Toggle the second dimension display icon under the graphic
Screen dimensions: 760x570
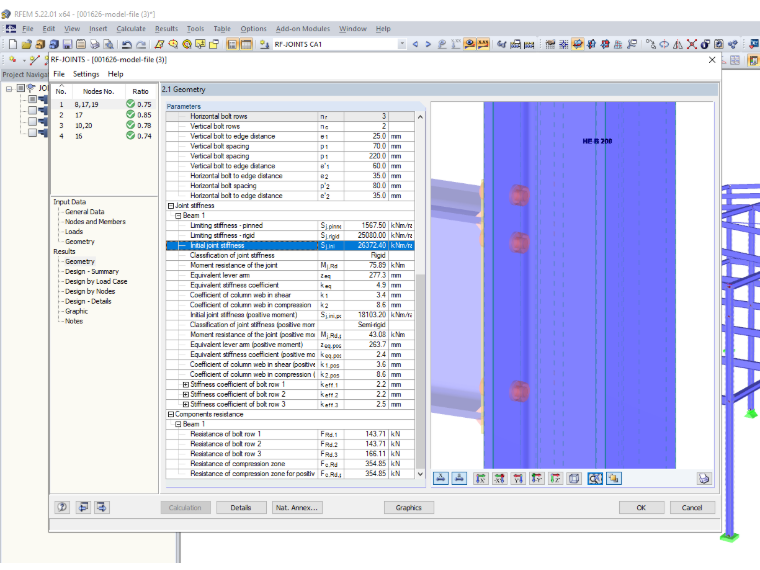pos(459,479)
